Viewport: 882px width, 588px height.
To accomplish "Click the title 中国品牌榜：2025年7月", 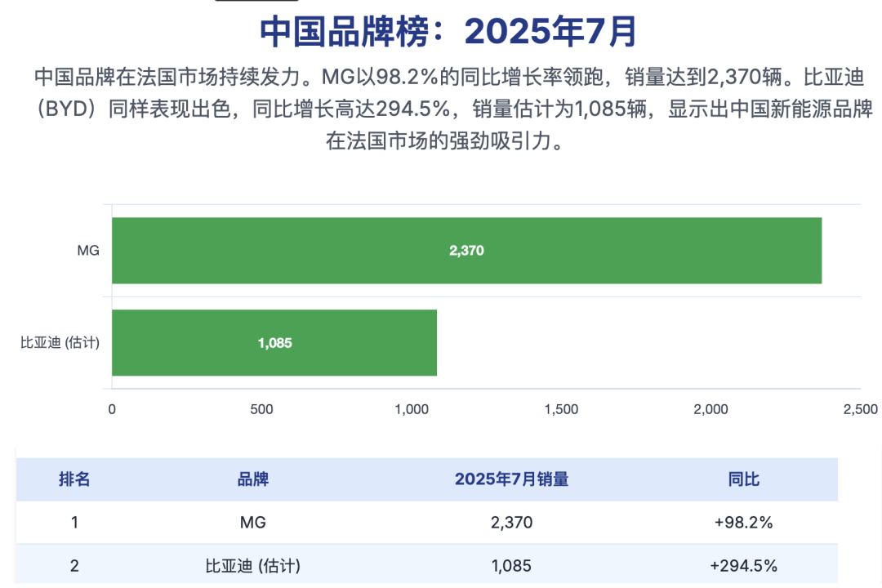I will (448, 31).
